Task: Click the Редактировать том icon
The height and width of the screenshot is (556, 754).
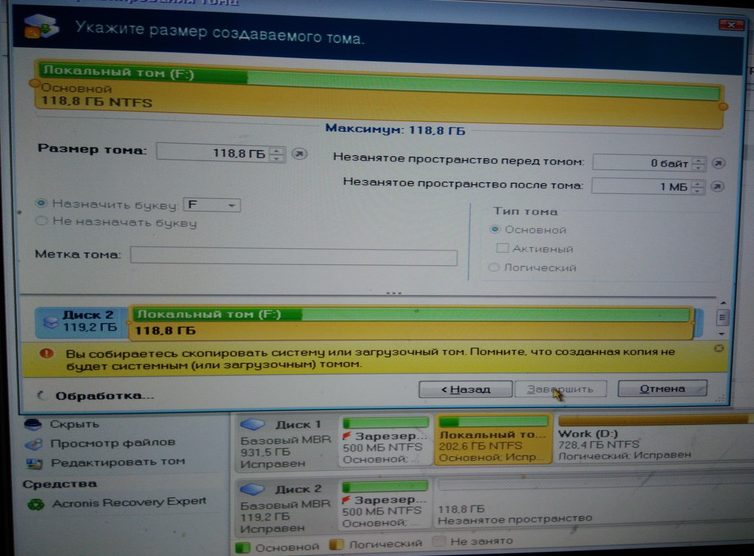Action: [x=34, y=463]
